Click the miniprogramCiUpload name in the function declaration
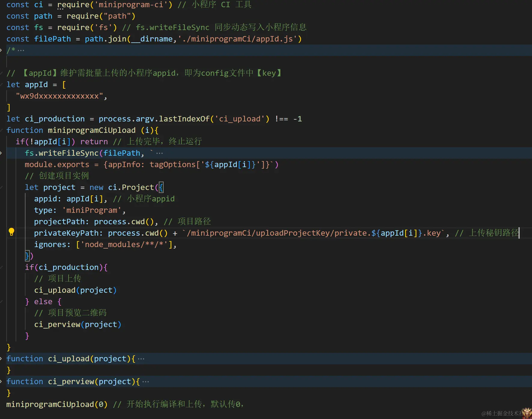This screenshot has width=532, height=419. click(x=92, y=130)
